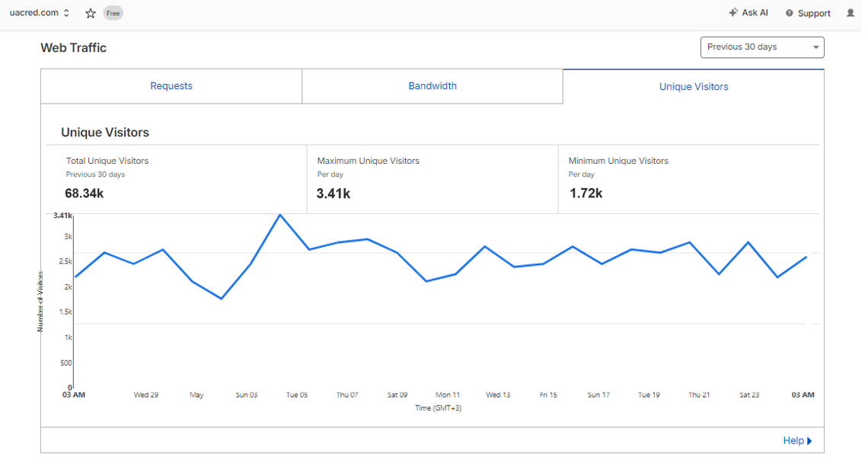
Task: Switch to the Bandwidth tab
Action: [432, 86]
